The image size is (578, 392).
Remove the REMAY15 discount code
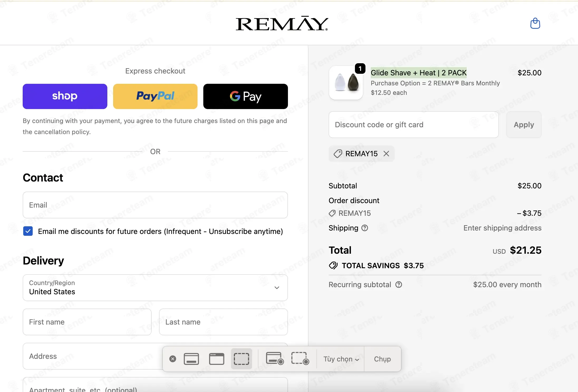[x=386, y=154]
